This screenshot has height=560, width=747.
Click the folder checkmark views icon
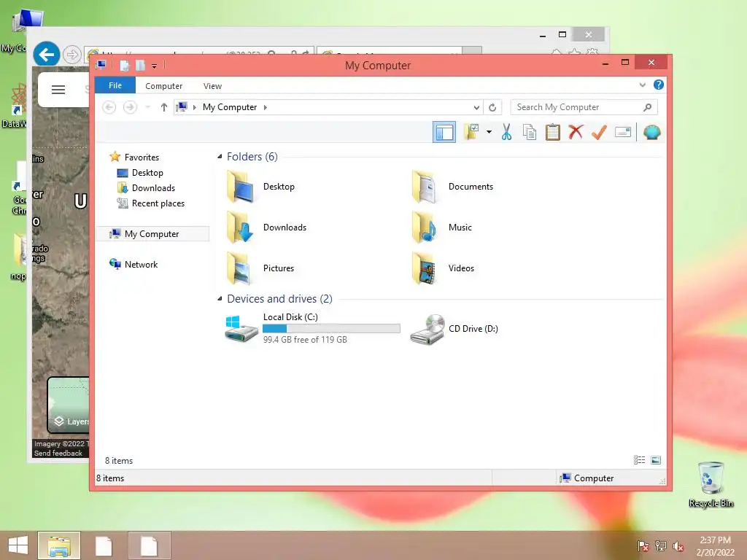tap(471, 132)
